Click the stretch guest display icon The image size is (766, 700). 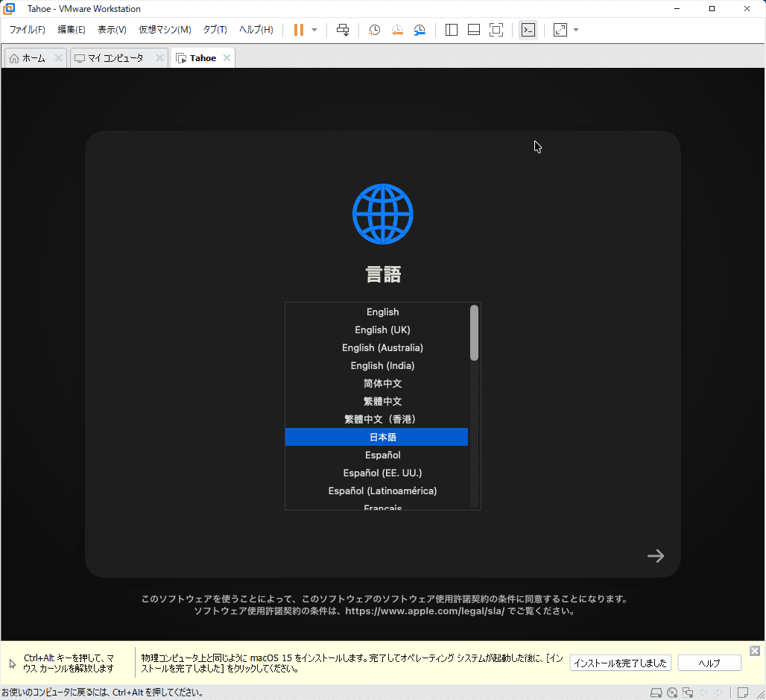pyautogui.click(x=560, y=30)
